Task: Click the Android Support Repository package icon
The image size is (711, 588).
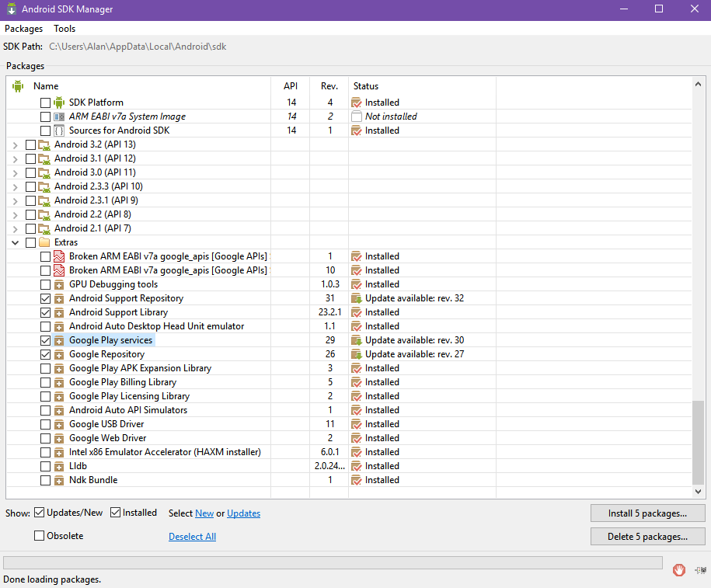Action: point(59,299)
